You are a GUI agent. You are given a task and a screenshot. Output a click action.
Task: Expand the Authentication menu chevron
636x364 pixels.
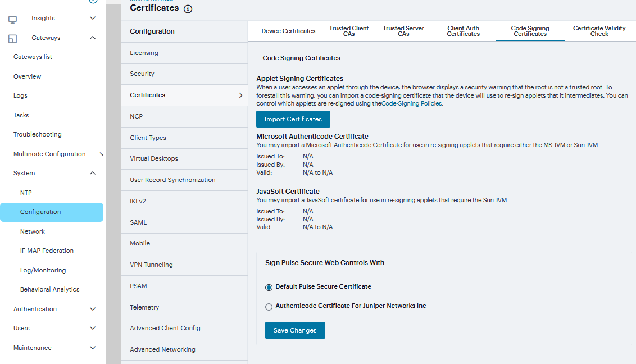click(x=93, y=309)
